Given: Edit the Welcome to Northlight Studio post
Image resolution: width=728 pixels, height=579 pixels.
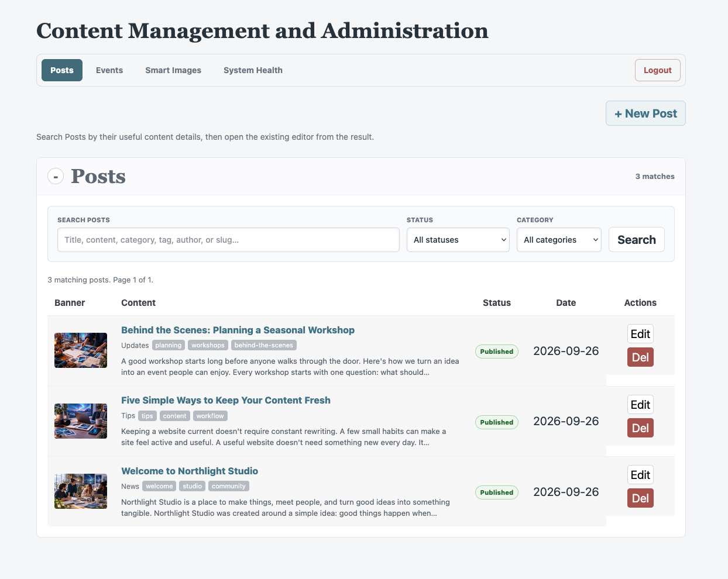Looking at the screenshot, I should [x=640, y=475].
